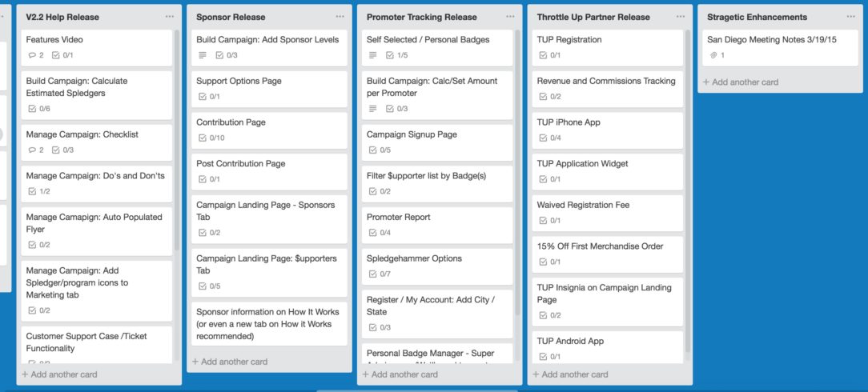Click the description icon on Build Campaign: Add Sponsor Levels
Viewport: 868px width, 392px height.
click(202, 55)
